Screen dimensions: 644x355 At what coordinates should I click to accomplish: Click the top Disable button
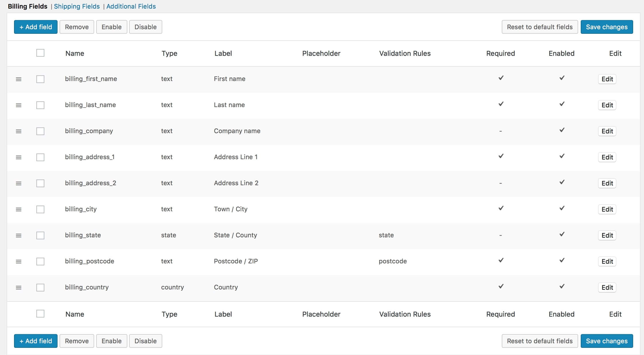tap(145, 27)
